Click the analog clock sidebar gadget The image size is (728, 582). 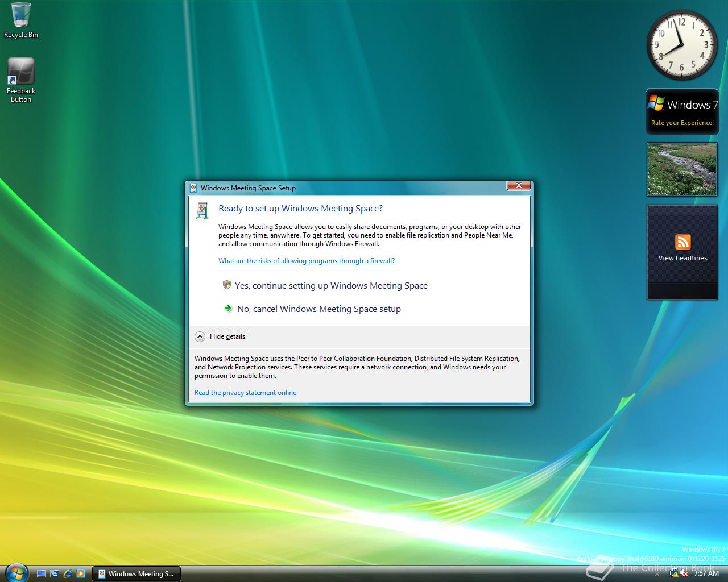tap(682, 45)
